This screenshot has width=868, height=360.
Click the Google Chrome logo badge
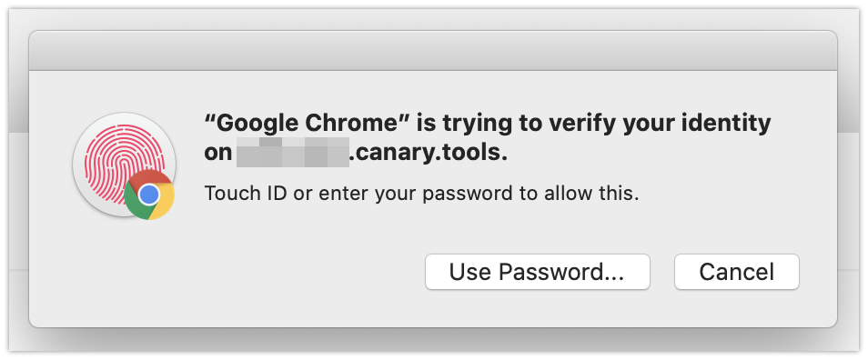pos(149,195)
